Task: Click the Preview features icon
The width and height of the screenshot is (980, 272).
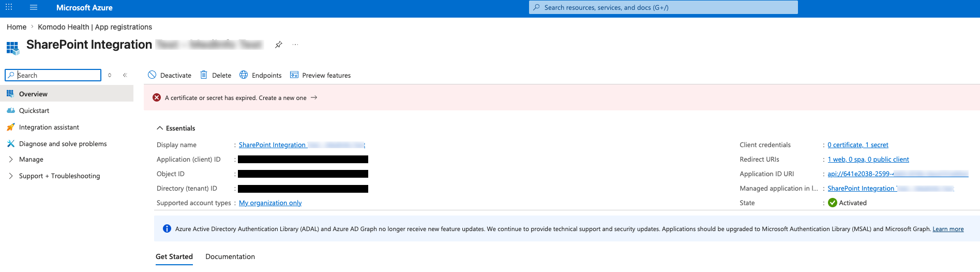Action: click(x=294, y=75)
